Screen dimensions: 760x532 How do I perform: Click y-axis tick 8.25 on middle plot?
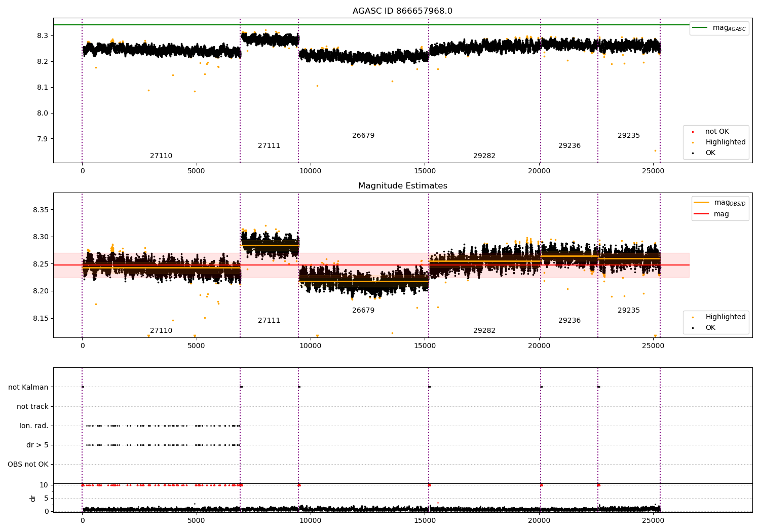point(41,264)
